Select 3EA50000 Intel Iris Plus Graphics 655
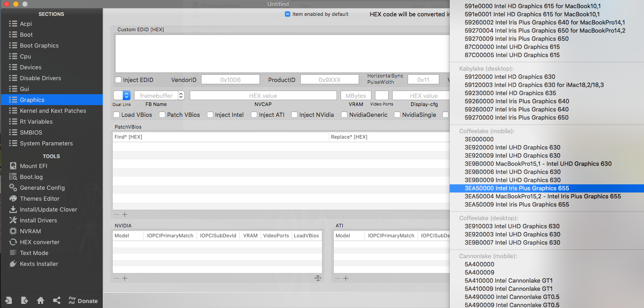The image size is (644, 308). coord(547,188)
